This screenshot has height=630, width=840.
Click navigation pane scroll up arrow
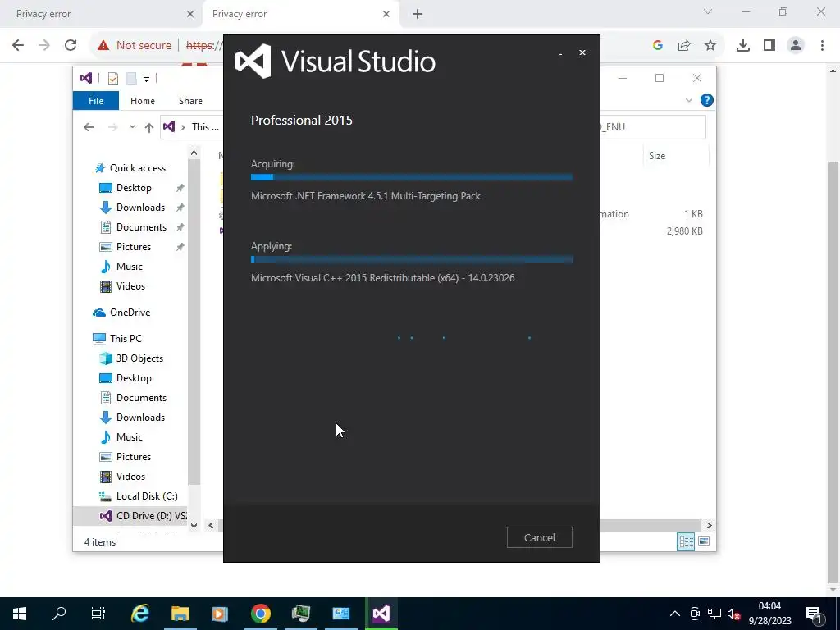tap(194, 153)
